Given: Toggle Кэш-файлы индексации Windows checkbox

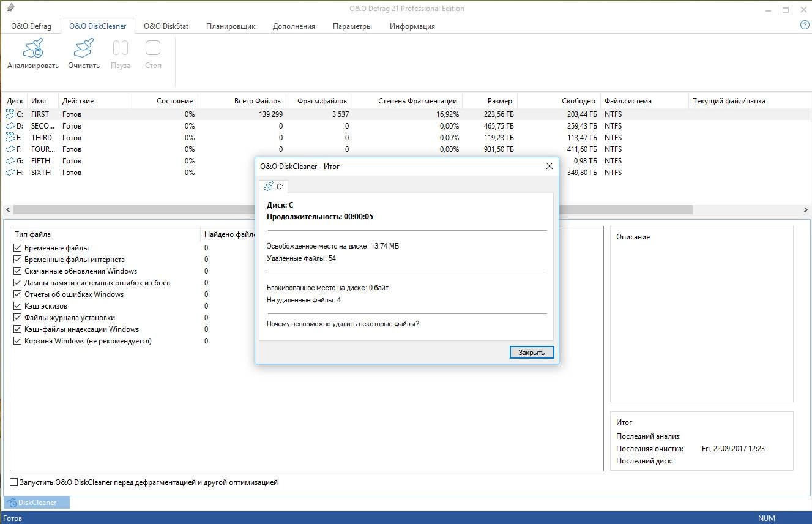Looking at the screenshot, I should coord(17,329).
